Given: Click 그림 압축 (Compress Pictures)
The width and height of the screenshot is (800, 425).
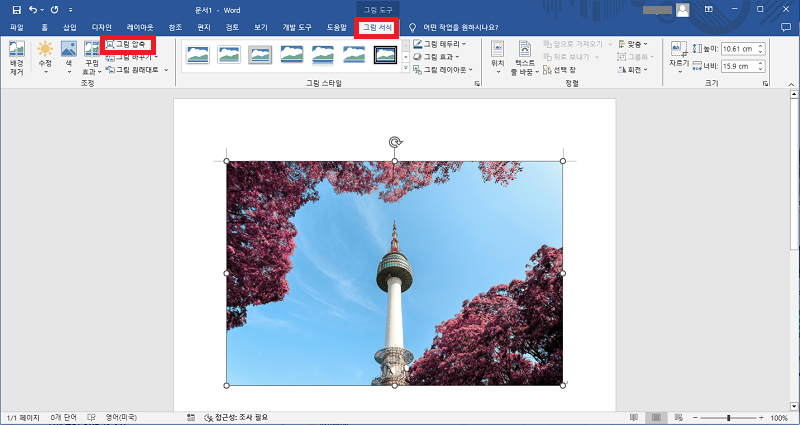Looking at the screenshot, I should [x=127, y=44].
